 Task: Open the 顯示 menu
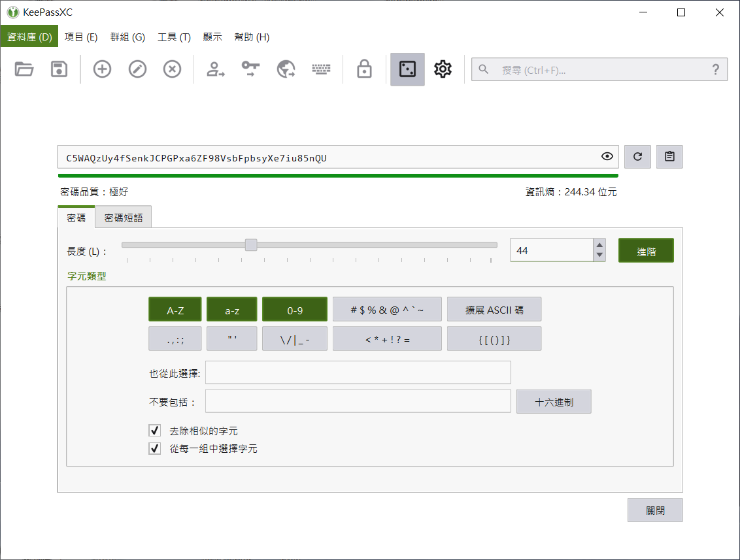(x=212, y=37)
